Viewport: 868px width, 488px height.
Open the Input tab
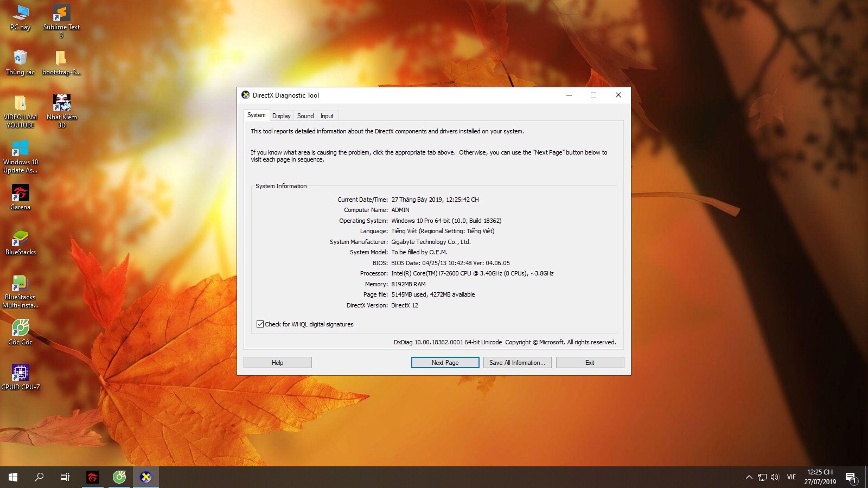327,116
